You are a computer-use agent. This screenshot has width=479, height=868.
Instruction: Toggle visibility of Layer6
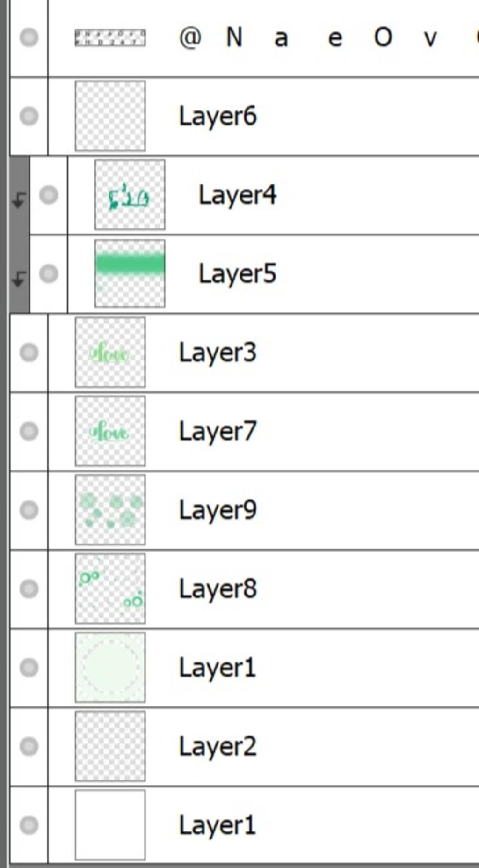pos(29,116)
